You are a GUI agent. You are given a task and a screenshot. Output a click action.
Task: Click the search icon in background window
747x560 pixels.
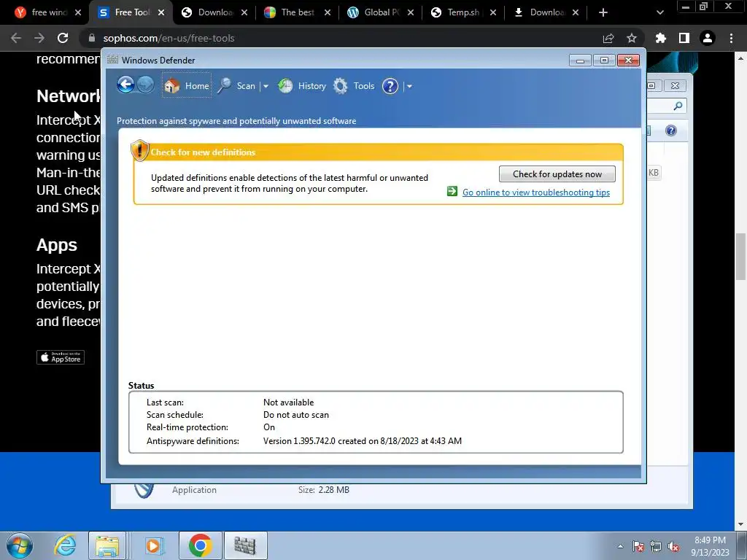point(678,106)
